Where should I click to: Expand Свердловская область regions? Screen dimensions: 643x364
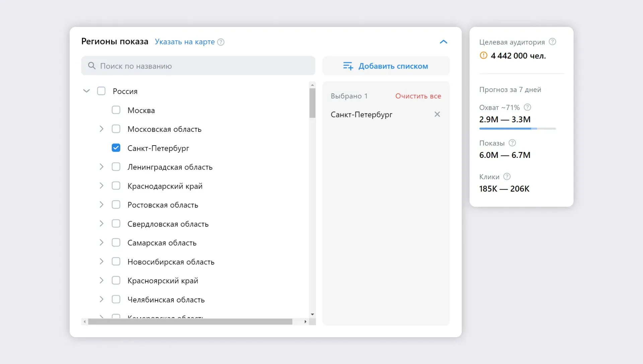coord(101,223)
